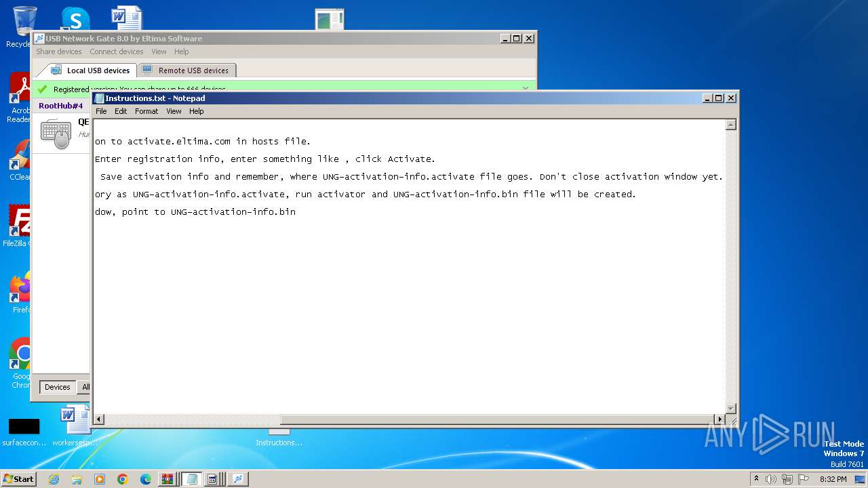This screenshot has width=868, height=488.
Task: Click Notepad horizontal scrollbar left arrow
Action: point(99,420)
